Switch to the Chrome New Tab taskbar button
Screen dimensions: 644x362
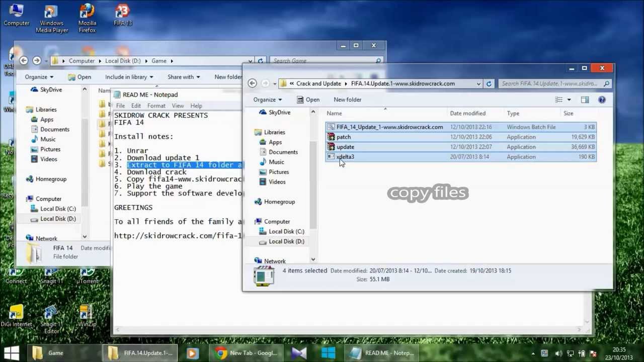coord(247,353)
